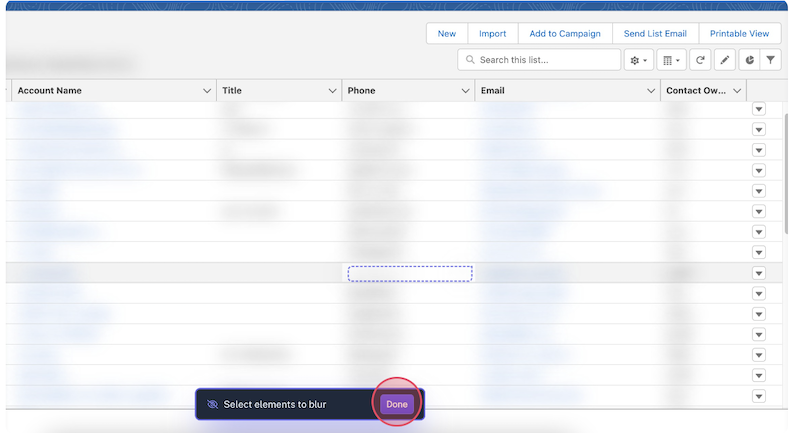Expand the Contact Owner column menu chevron
Screen dimensions: 800x433
[x=737, y=91]
